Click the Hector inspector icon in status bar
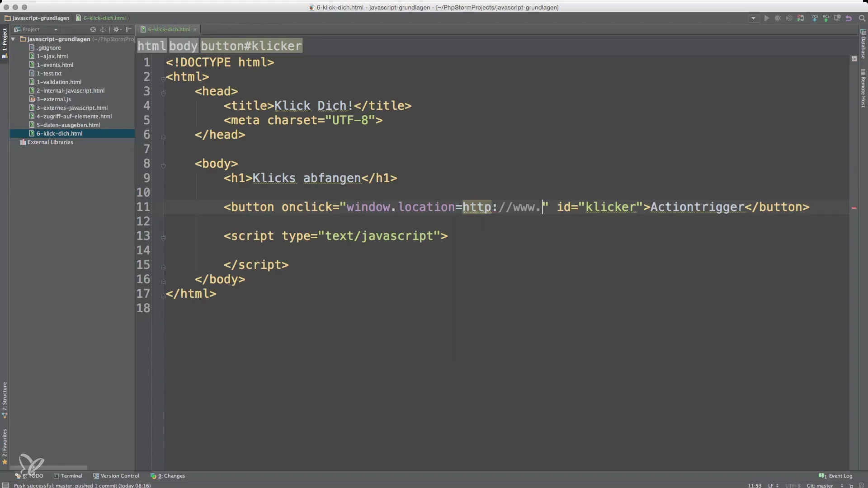 click(x=861, y=485)
